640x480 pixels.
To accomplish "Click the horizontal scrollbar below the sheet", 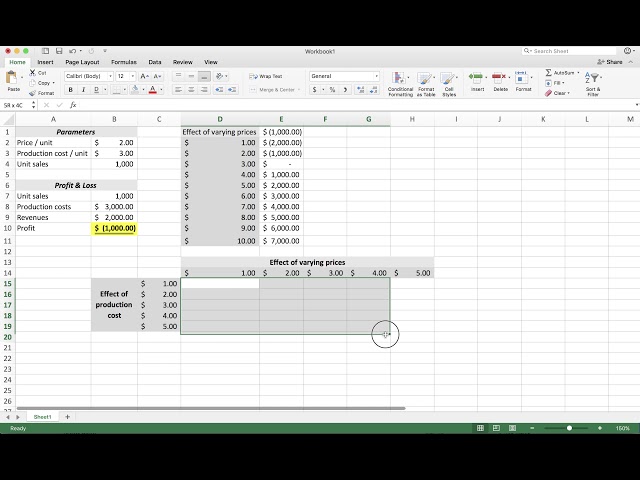I will coord(211,408).
